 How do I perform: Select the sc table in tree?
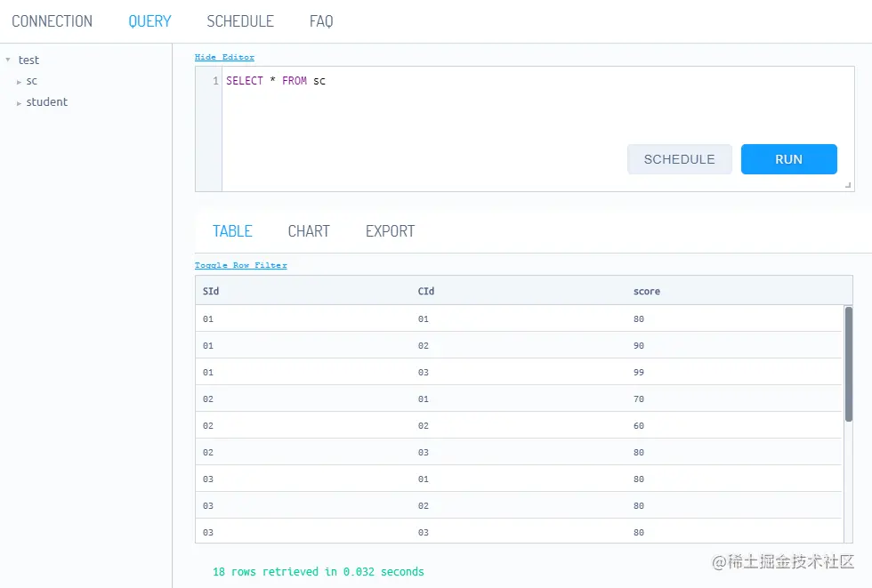tap(32, 81)
